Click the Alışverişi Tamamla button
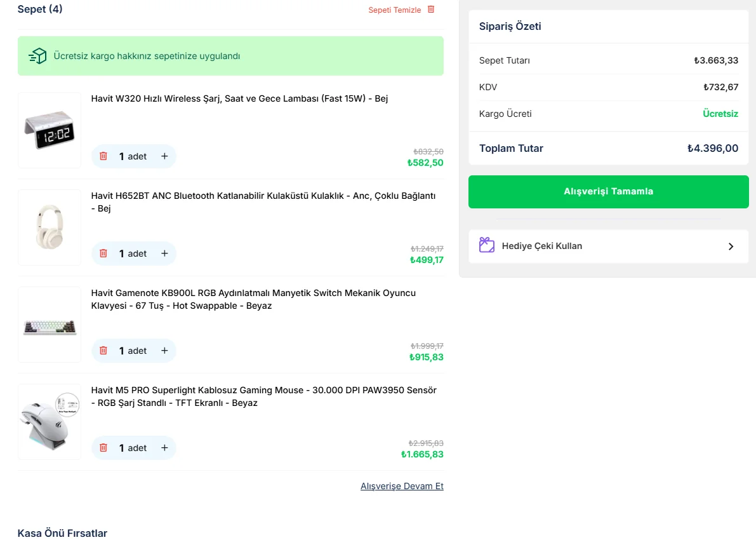 click(x=608, y=191)
